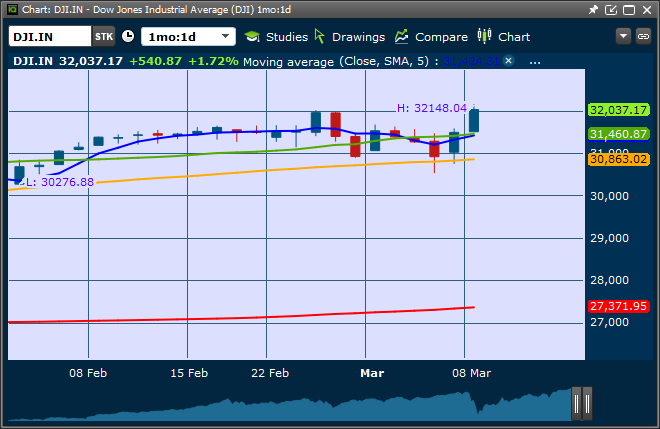Click the Compare chart icon
Image resolution: width=660 pixels, height=429 pixels.
(x=402, y=36)
